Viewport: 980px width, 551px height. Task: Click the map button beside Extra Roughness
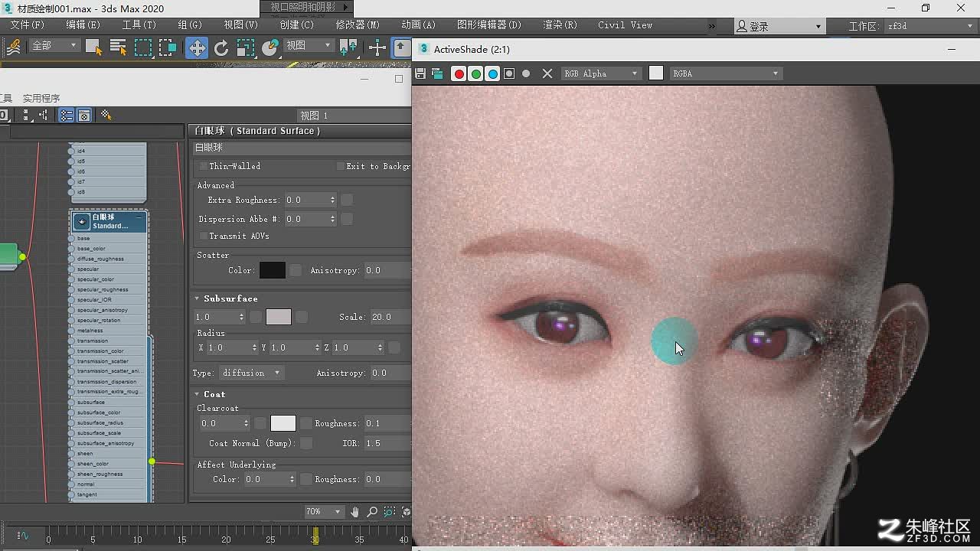pyautogui.click(x=347, y=200)
